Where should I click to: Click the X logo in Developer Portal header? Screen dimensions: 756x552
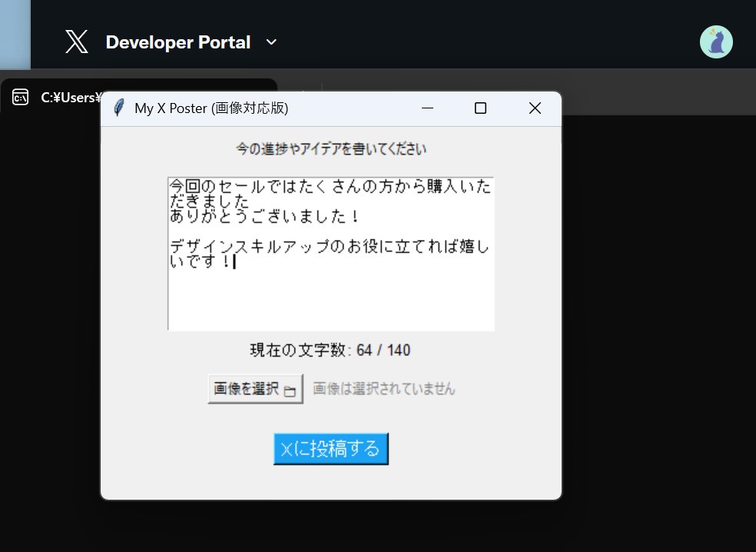coord(77,42)
